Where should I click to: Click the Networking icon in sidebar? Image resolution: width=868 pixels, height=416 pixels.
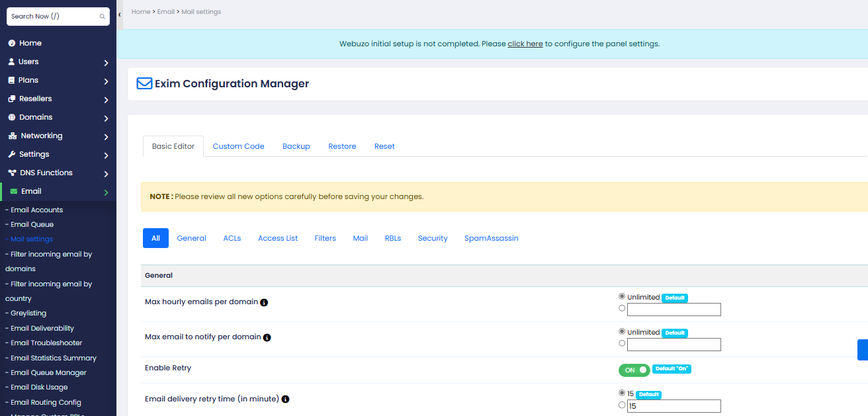click(x=13, y=136)
